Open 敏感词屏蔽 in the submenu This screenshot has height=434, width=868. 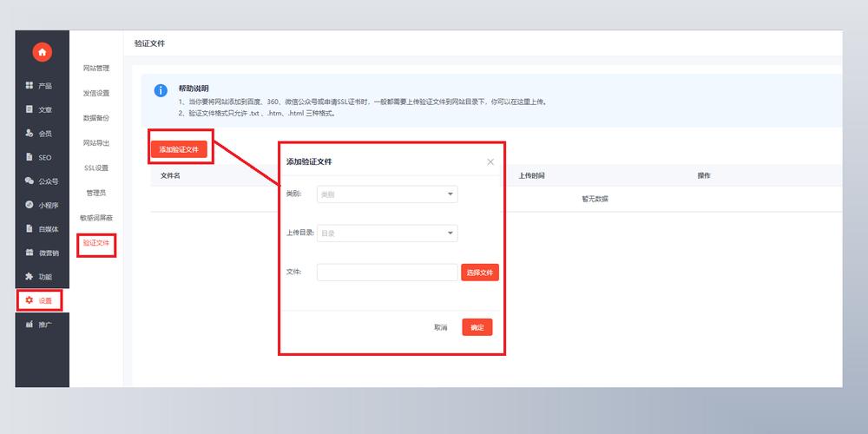click(96, 218)
